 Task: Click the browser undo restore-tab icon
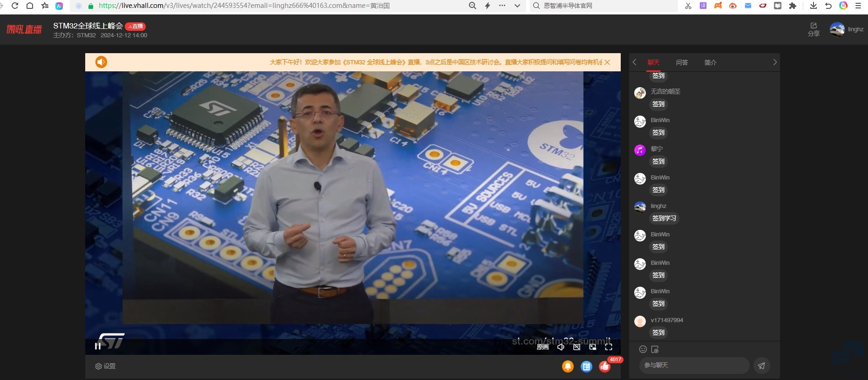828,6
